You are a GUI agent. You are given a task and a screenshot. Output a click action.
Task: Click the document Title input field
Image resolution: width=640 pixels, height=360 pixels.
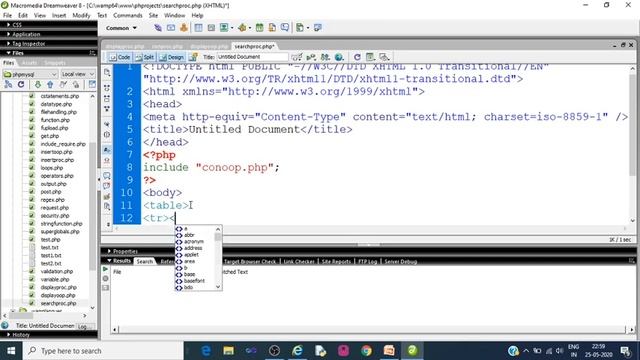[252, 57]
